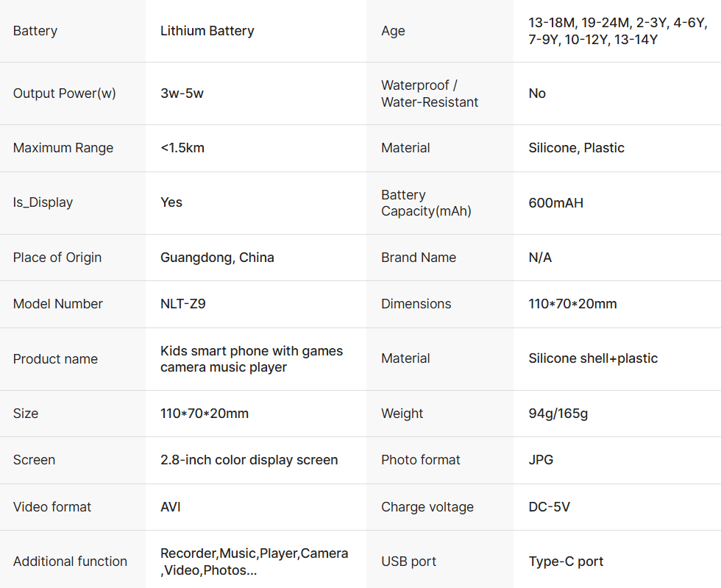The height and width of the screenshot is (588, 721).
Task: Click the Lithium Battery value cell
Action: pos(207,31)
